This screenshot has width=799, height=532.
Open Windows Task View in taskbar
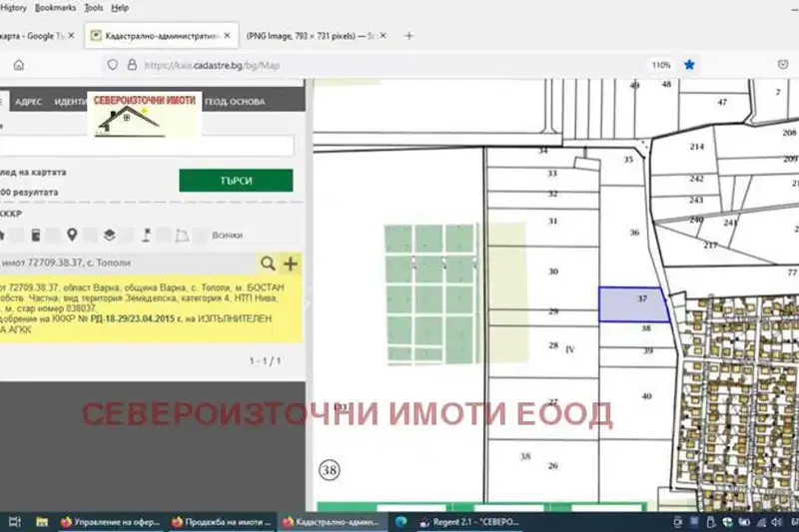point(15,522)
